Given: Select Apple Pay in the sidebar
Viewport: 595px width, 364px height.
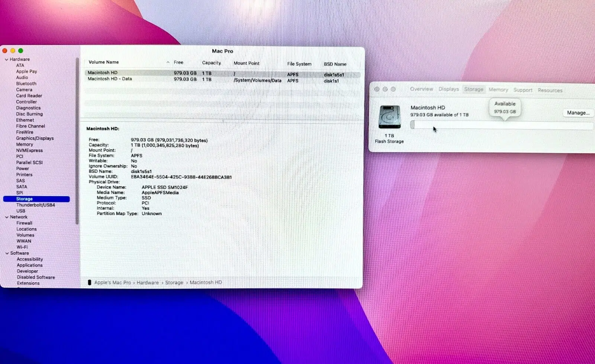Looking at the screenshot, I should (x=26, y=71).
